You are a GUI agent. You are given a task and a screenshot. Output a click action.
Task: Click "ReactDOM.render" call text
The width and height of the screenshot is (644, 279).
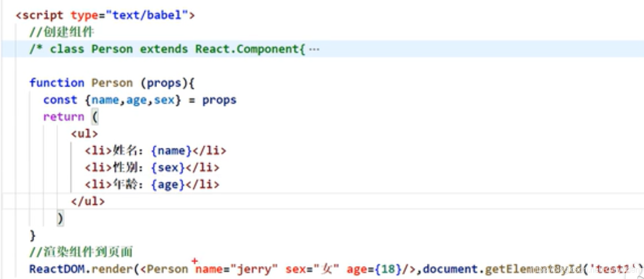[81, 269]
